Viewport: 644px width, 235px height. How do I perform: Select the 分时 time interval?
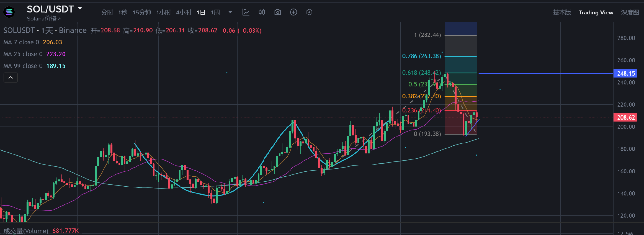(107, 13)
